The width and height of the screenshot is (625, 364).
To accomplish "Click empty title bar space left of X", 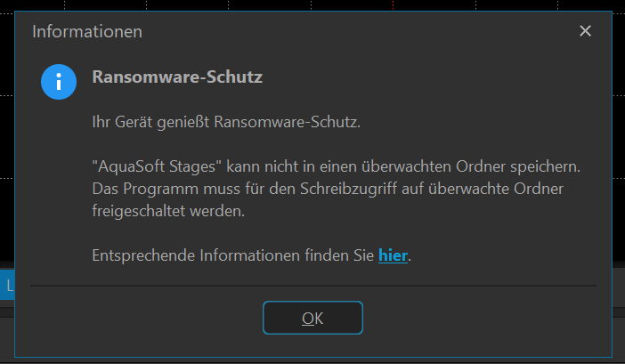I will click(356, 31).
